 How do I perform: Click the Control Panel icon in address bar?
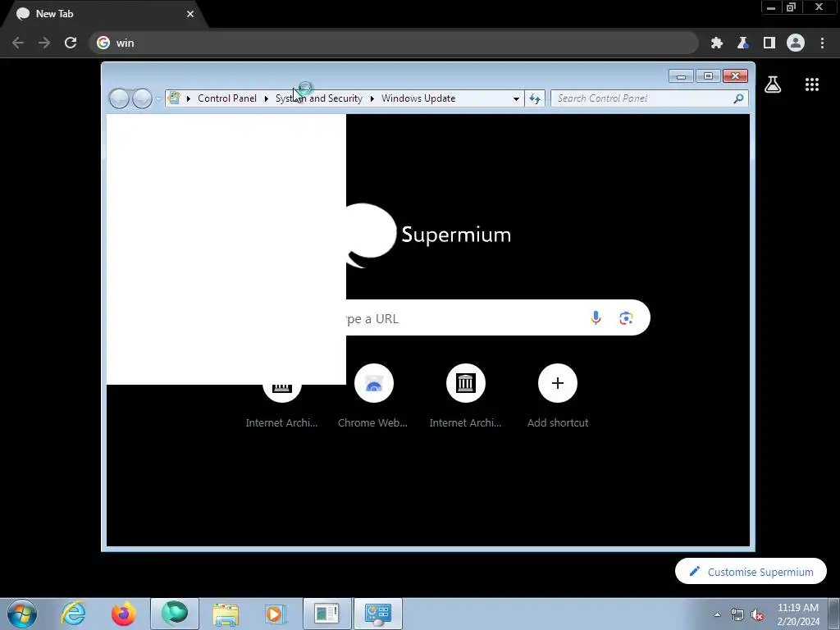174,98
